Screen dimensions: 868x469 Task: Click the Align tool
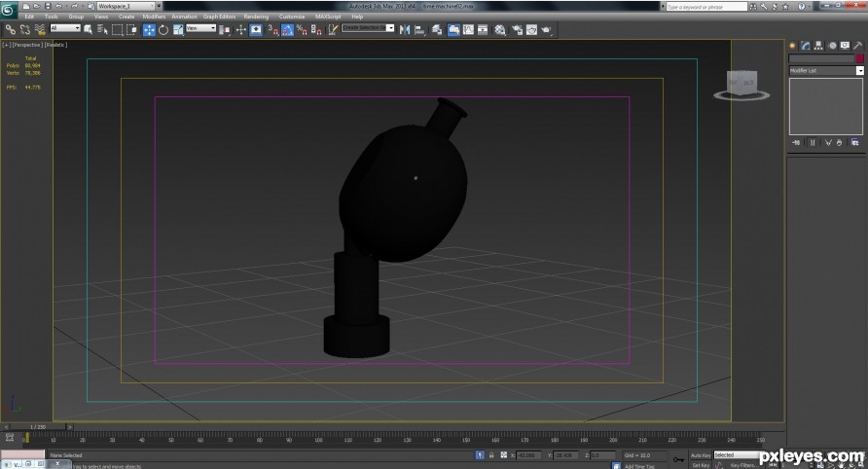pos(419,30)
